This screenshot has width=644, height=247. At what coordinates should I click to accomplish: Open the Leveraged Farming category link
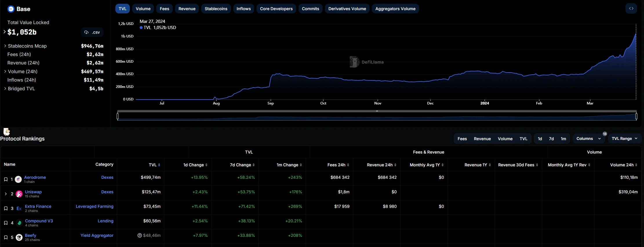pos(94,206)
